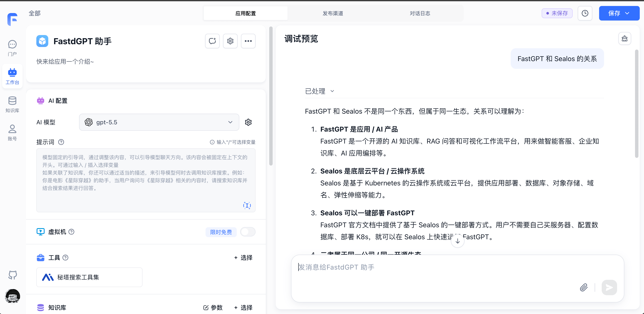
Task: Click the new chat icon button
Action: click(212, 41)
